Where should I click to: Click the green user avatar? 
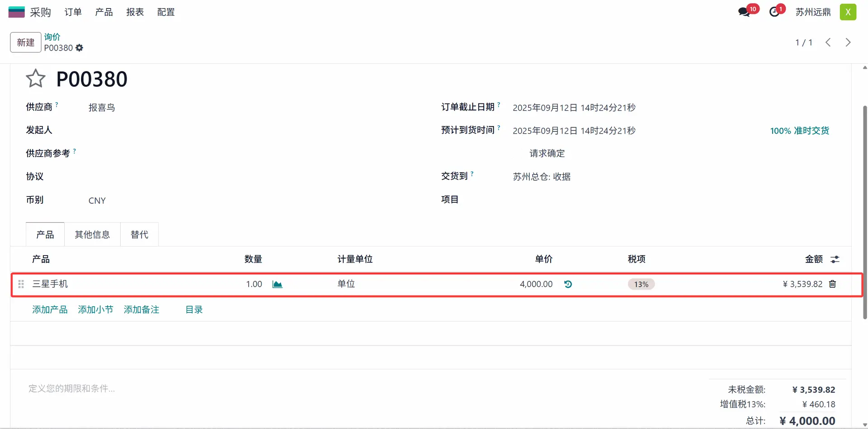point(848,12)
